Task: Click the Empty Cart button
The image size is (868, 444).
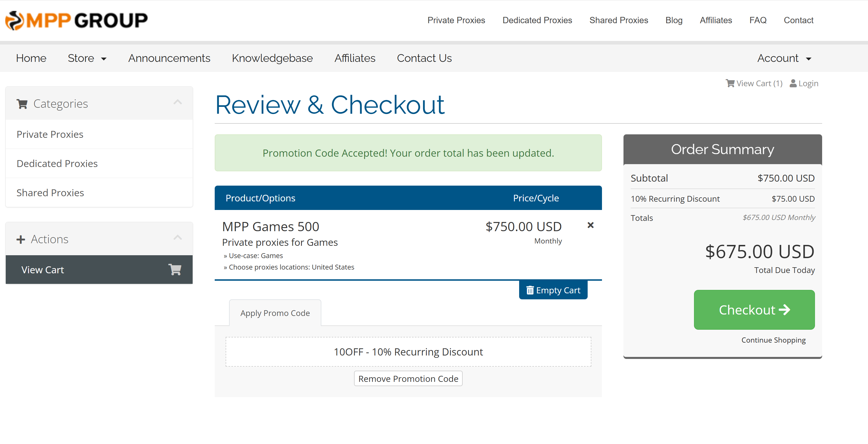Action: (x=553, y=290)
